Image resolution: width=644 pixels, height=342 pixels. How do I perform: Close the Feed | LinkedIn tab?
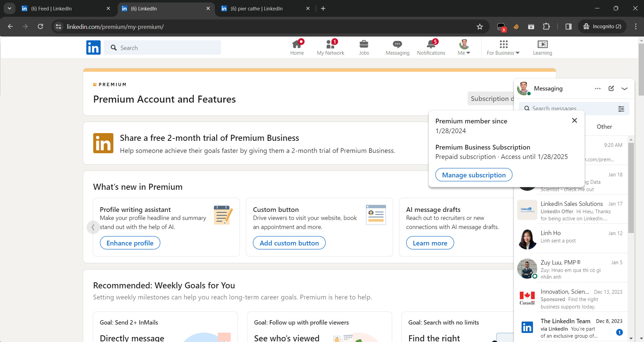108,8
